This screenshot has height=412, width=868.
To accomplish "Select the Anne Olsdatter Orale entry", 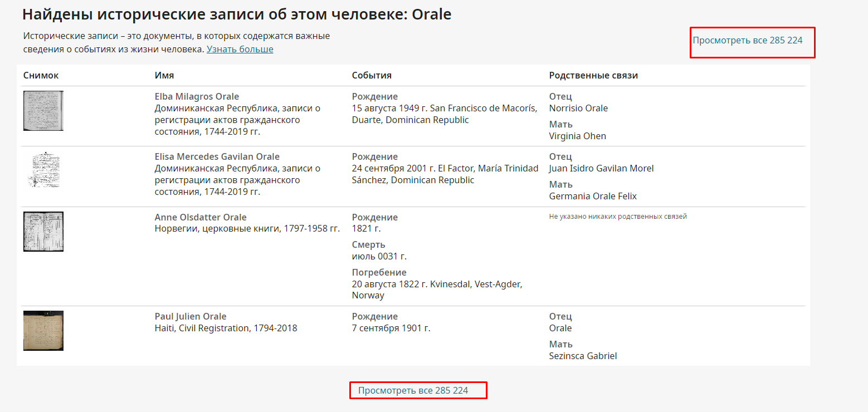I will click(x=200, y=218).
